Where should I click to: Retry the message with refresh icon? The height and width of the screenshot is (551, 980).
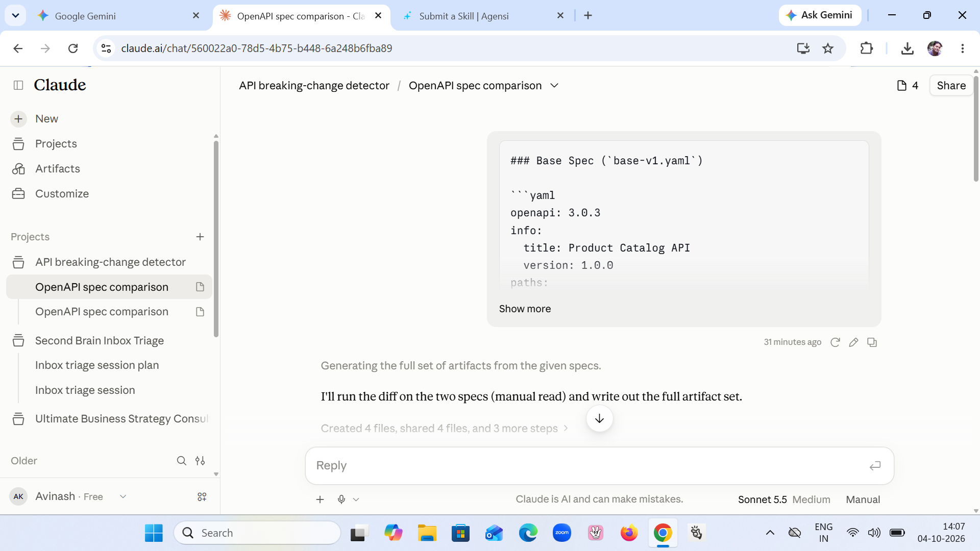(x=835, y=342)
